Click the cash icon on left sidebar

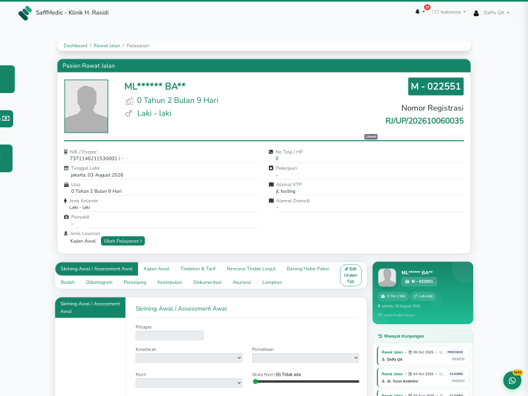[x=6, y=119]
